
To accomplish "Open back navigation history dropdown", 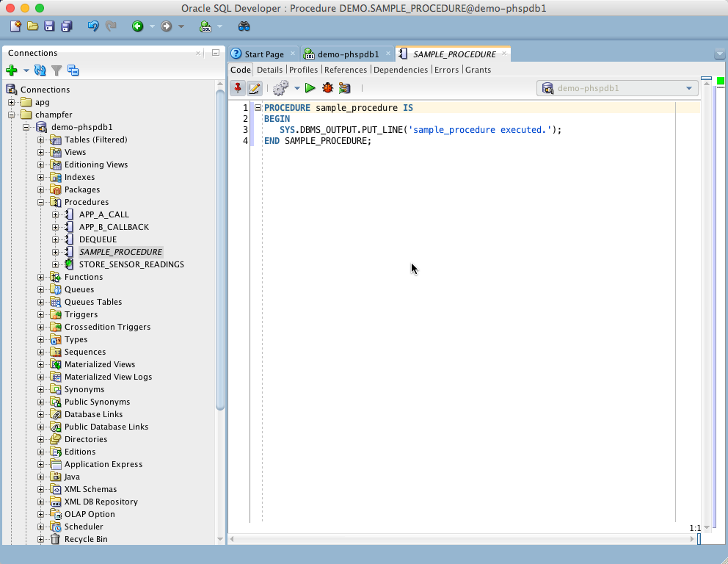I will pos(153,26).
